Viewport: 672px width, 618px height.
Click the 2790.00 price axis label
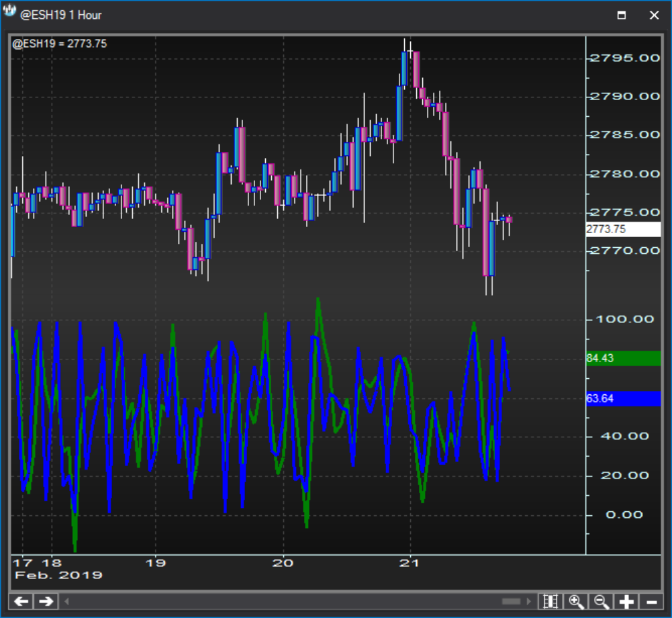point(625,97)
